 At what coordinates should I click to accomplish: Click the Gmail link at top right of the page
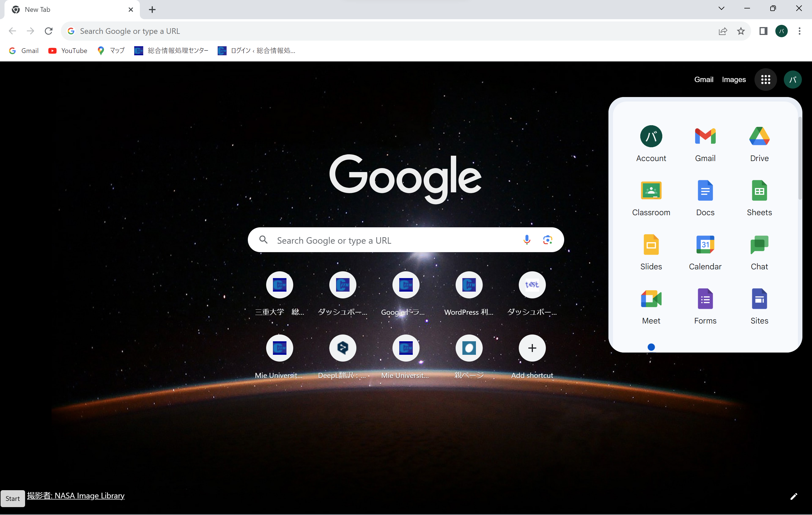click(x=703, y=80)
